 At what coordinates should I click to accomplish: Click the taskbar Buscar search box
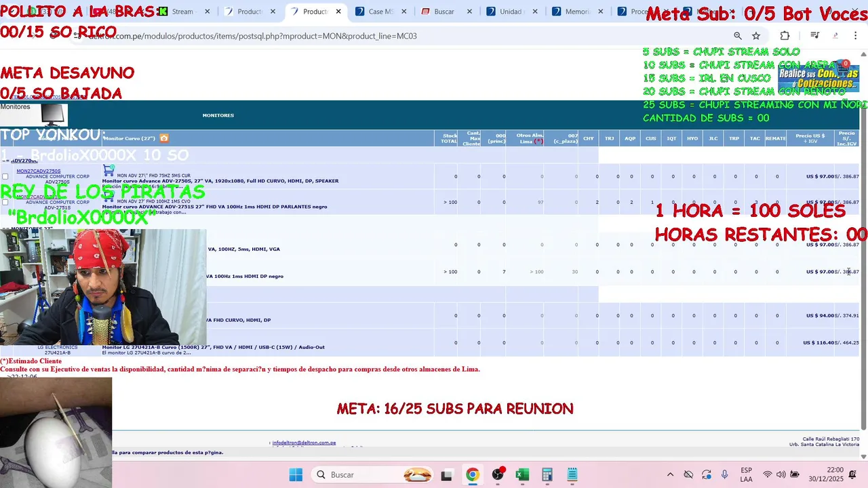[373, 475]
